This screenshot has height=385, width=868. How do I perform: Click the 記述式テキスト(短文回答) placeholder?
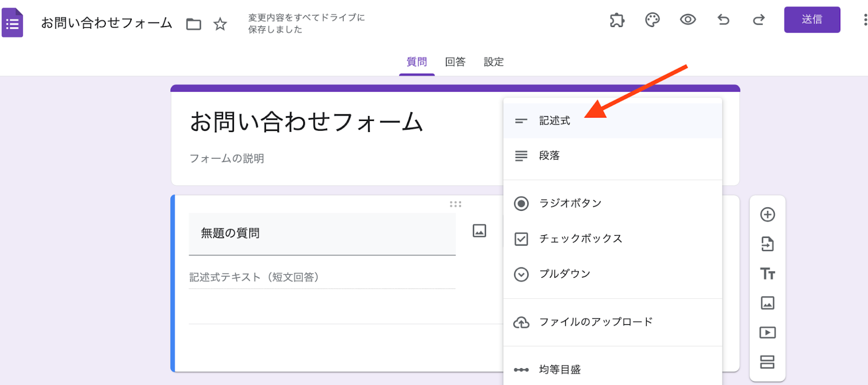pyautogui.click(x=254, y=277)
